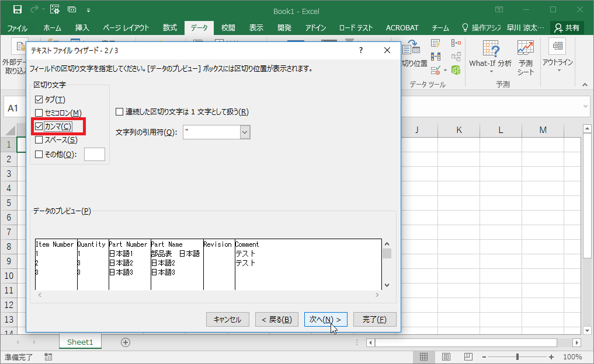Uncheck the タブ(T) delimiter checkbox
Image resolution: width=594 pixels, height=364 pixels.
point(39,100)
